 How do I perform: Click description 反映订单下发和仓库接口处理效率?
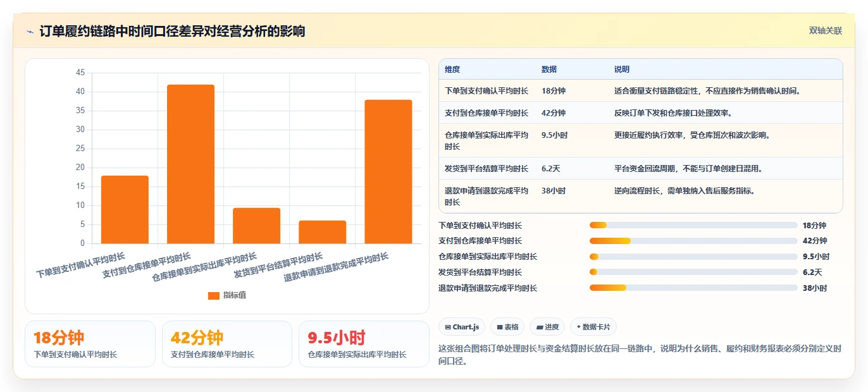673,113
